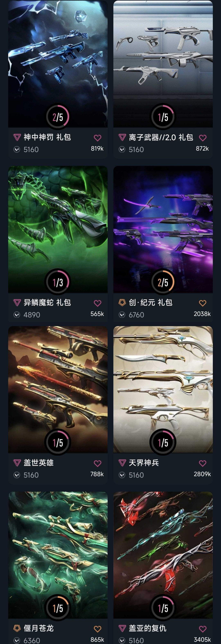Image resolution: width=221 pixels, height=644 pixels.
Task: Favorite the 神中神罚 礼包 bundle heart
Action: 97,138
